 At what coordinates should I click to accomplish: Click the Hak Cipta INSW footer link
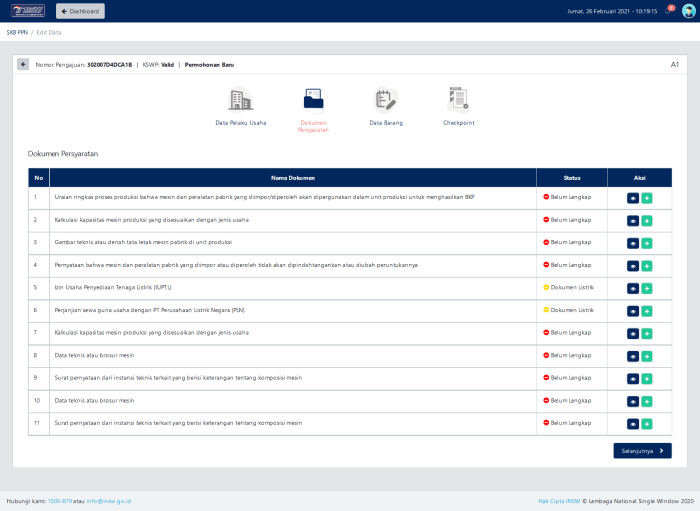pos(559,501)
